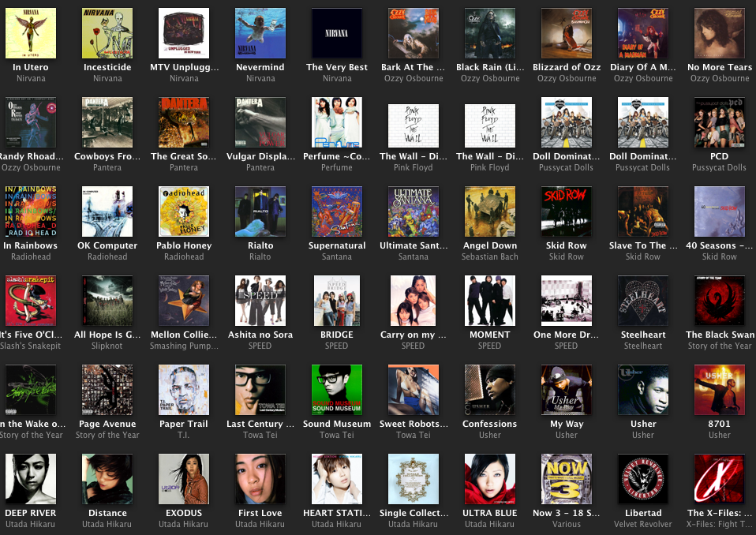Click the "My Way" album title
756x535 pixels.
[567, 425]
